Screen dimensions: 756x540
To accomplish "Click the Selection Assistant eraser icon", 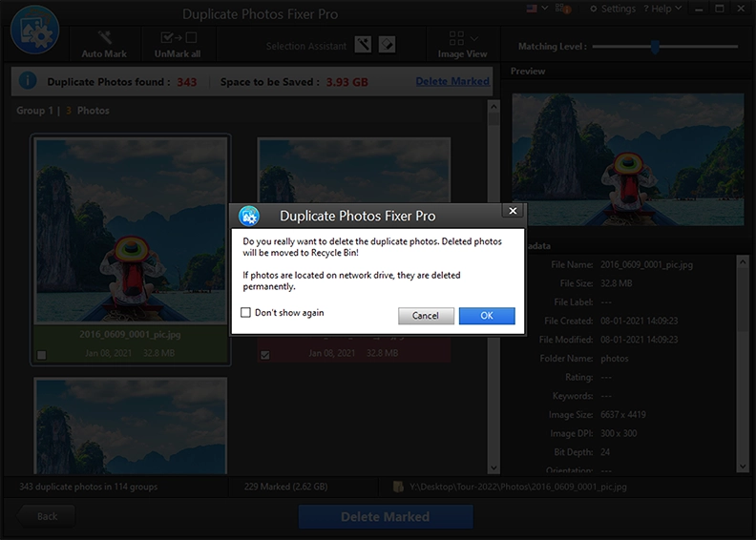I will tap(387, 45).
